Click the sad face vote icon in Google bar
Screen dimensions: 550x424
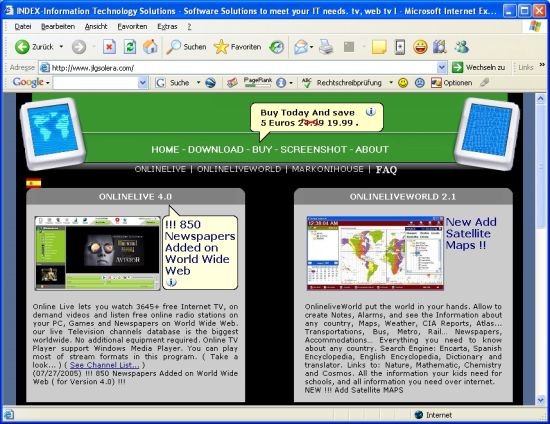(x=420, y=83)
